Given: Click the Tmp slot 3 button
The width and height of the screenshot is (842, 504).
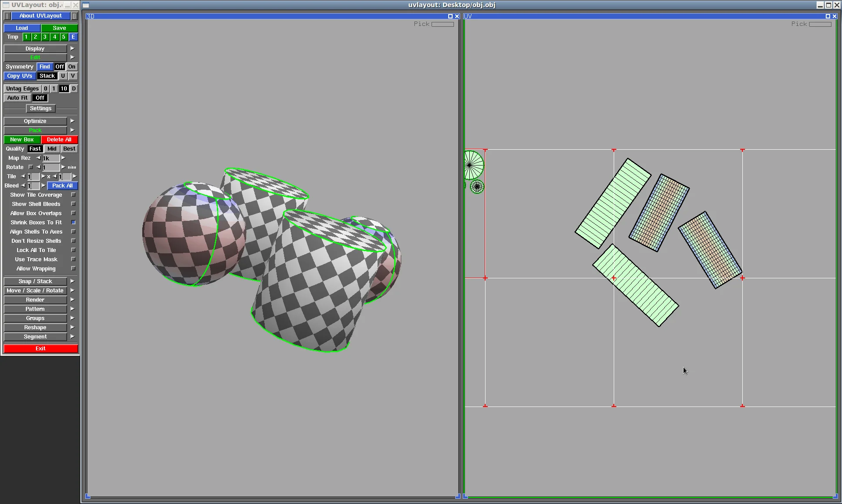Looking at the screenshot, I should (x=45, y=37).
